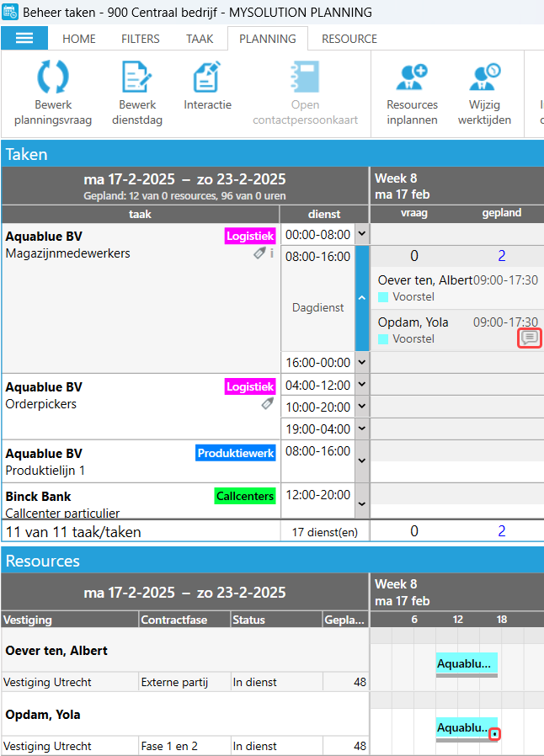Click the Bewerk planningsvraag icon
Screen dimensions: 544x756
[x=53, y=77]
